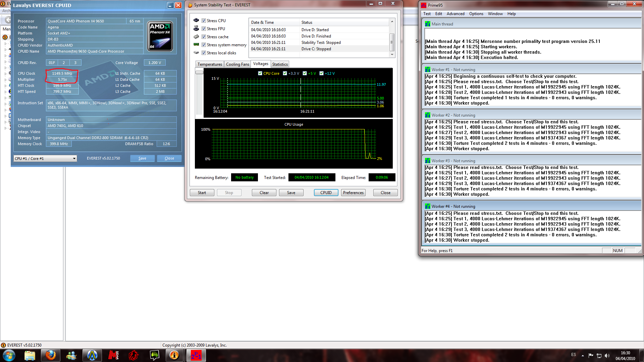Uncheck the Stress FPU checkbox

(204, 29)
